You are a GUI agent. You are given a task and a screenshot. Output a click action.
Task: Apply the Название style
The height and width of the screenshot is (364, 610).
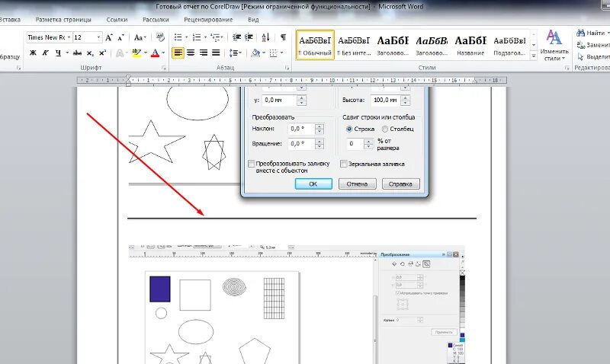click(x=470, y=45)
